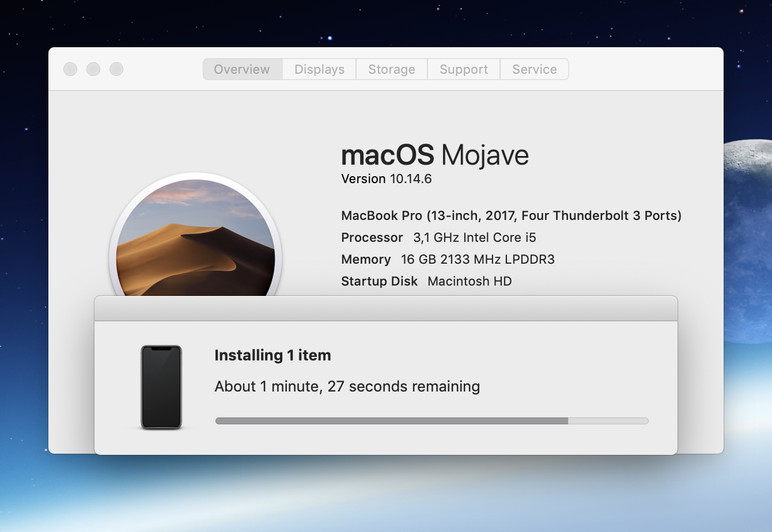Open the Support tab
Screen dimensions: 772x532
click(464, 69)
